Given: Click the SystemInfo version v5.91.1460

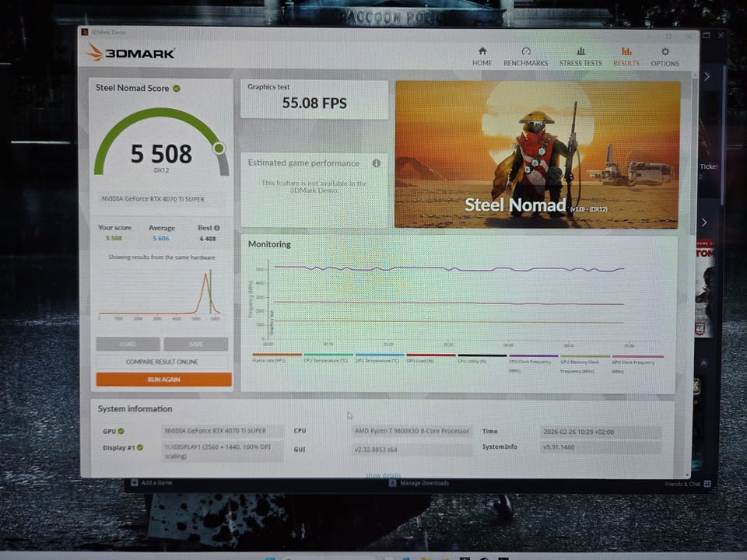Looking at the screenshot, I should [600, 447].
